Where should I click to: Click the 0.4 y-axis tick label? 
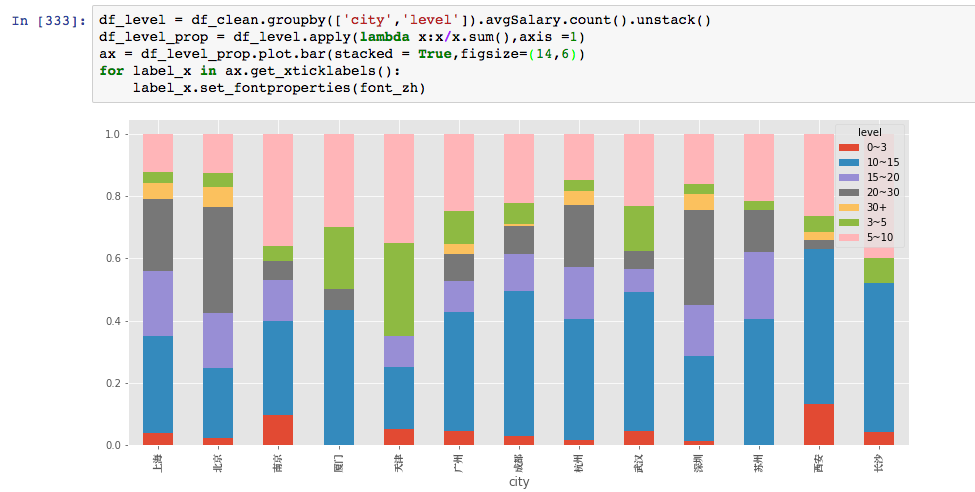(x=113, y=321)
